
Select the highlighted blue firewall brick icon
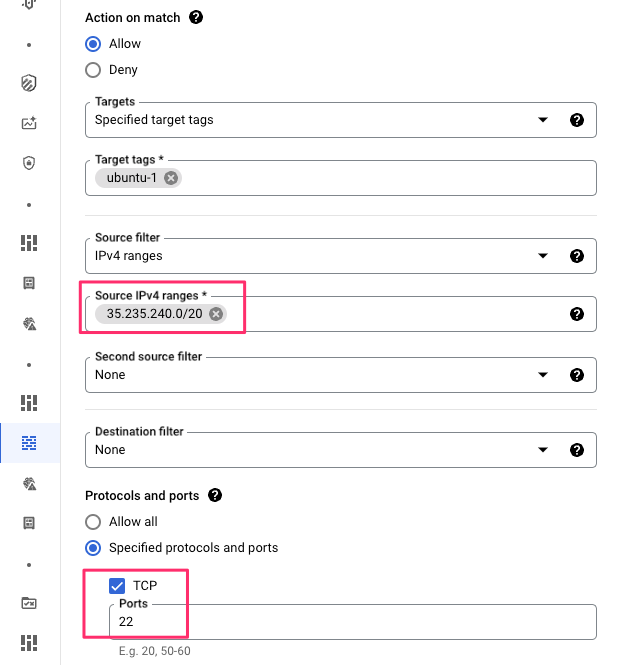point(29,442)
